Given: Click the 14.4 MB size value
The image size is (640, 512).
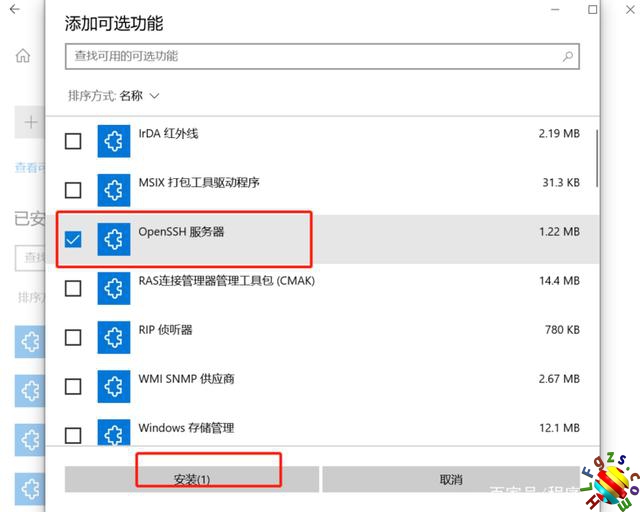Looking at the screenshot, I should (559, 281).
